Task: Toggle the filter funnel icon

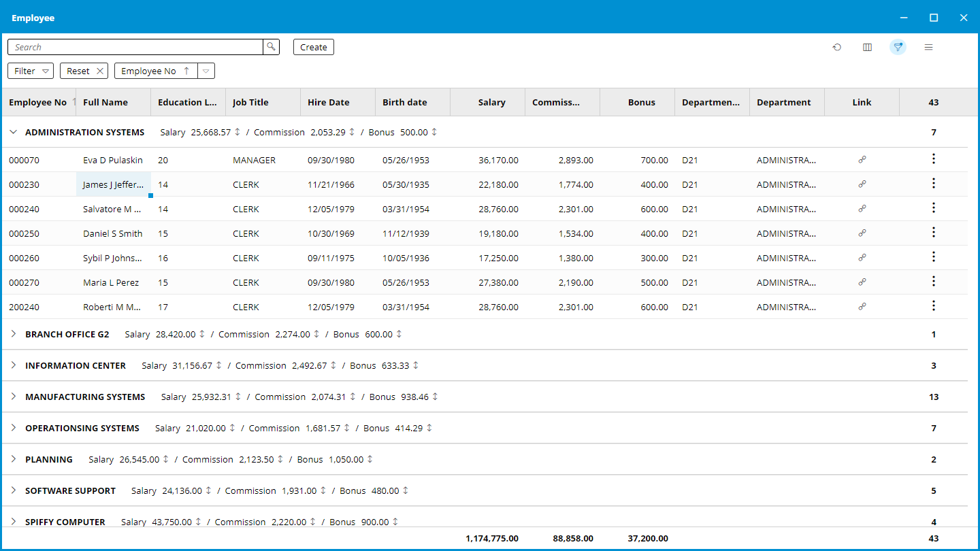Action: (x=898, y=47)
